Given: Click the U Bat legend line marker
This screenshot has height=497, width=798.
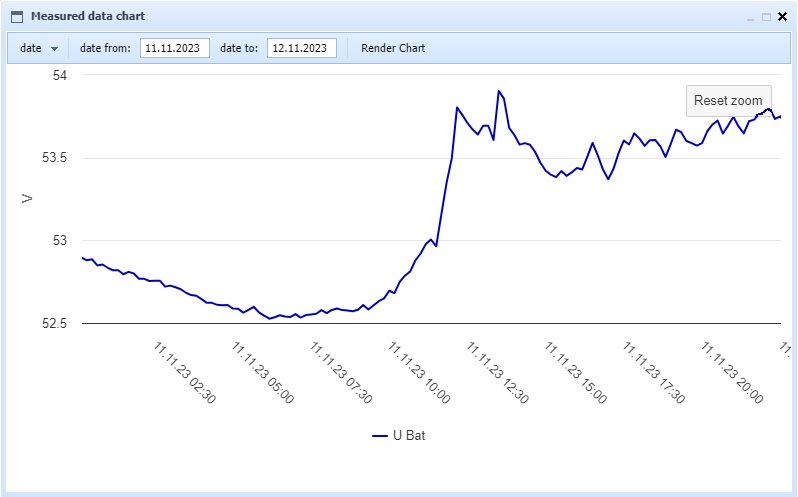Looking at the screenshot, I should pyautogui.click(x=380, y=436).
